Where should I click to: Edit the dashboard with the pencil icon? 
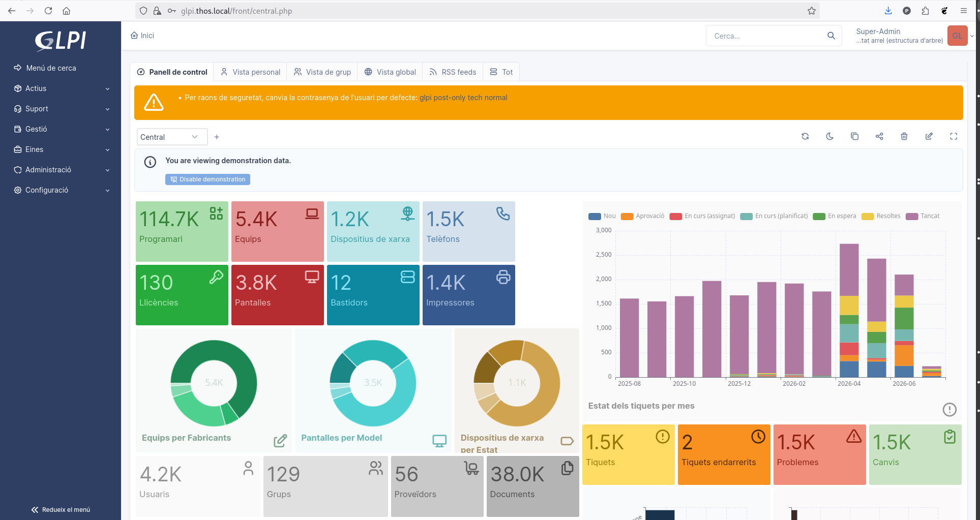pos(929,136)
